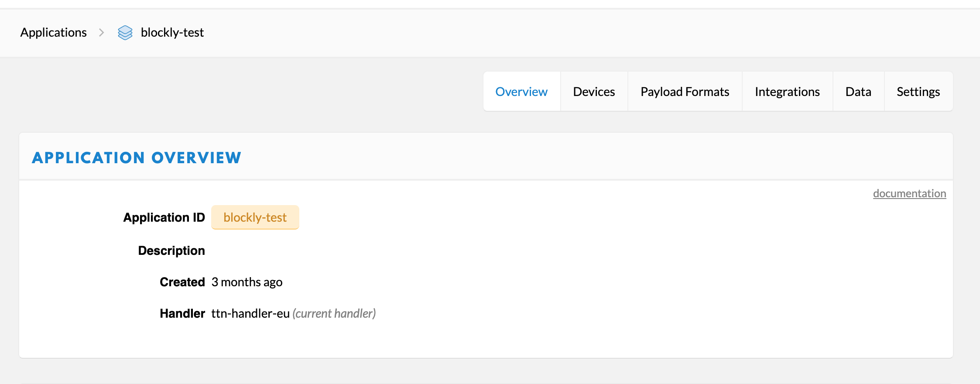Select the Overview tab
Image resolution: width=980 pixels, height=384 pixels.
point(521,92)
